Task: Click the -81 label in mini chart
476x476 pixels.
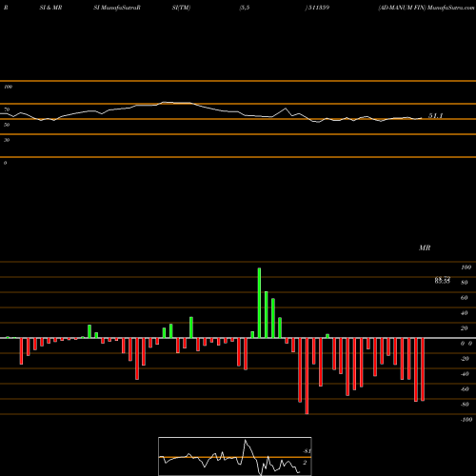Action: (x=307, y=451)
